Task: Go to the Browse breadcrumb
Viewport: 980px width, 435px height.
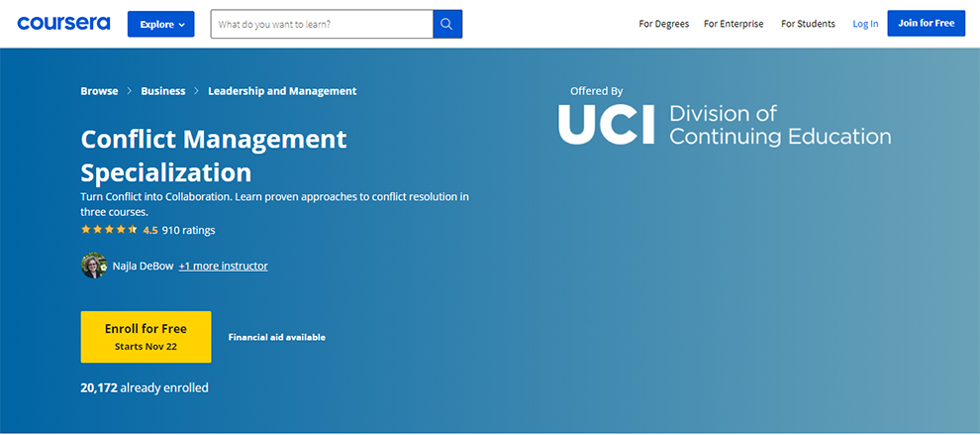Action: pyautogui.click(x=99, y=91)
